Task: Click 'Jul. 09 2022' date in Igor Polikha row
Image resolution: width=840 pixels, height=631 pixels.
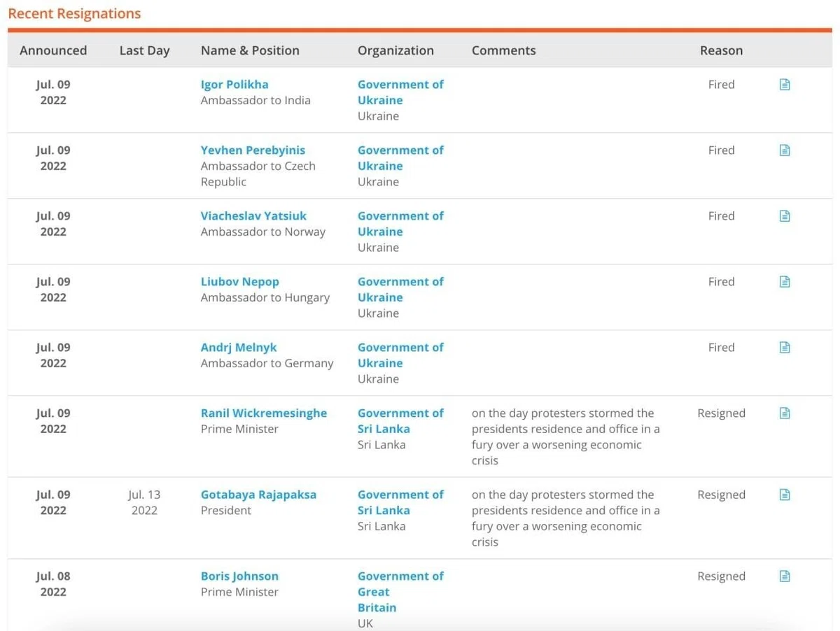Action: pyautogui.click(x=53, y=92)
